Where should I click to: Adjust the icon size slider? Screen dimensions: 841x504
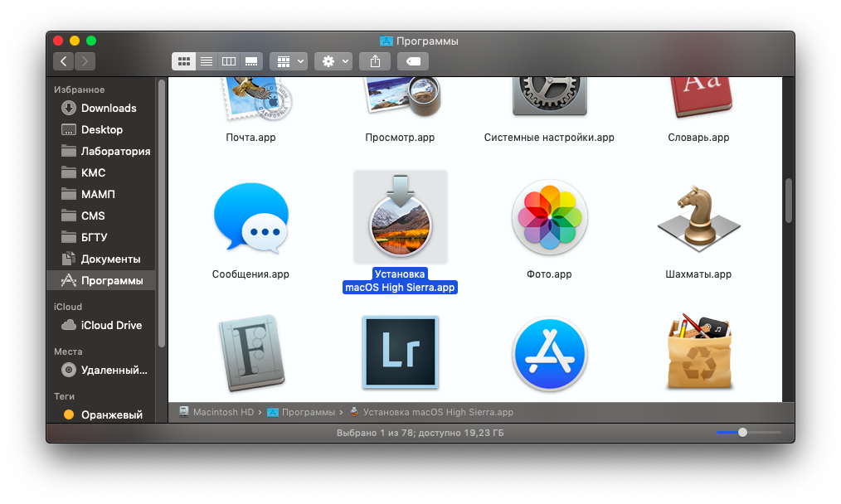[x=742, y=432]
